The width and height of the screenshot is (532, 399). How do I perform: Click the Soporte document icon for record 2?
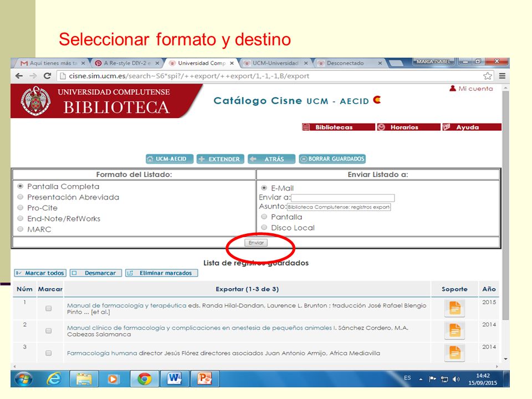(454, 331)
